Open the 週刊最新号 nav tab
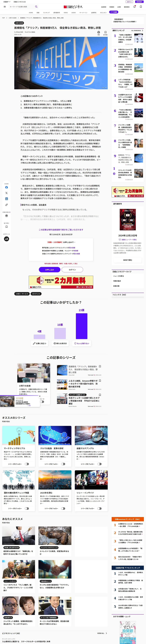This screenshot has height=644, width=146. tap(56, 12)
